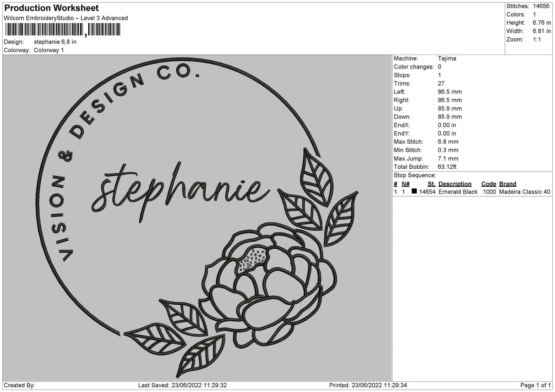Screen dimensions: 555x392
Task: Select the 'Description' column header
Action: tap(455, 184)
